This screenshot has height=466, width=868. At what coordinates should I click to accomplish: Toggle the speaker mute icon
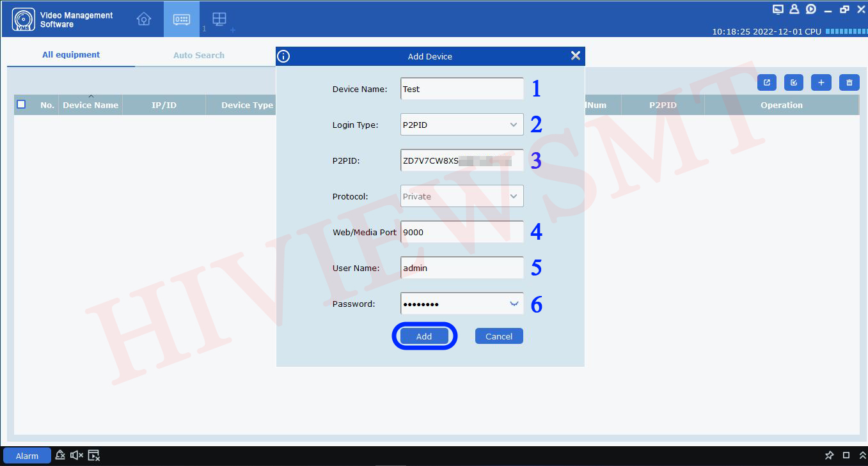[77, 455]
